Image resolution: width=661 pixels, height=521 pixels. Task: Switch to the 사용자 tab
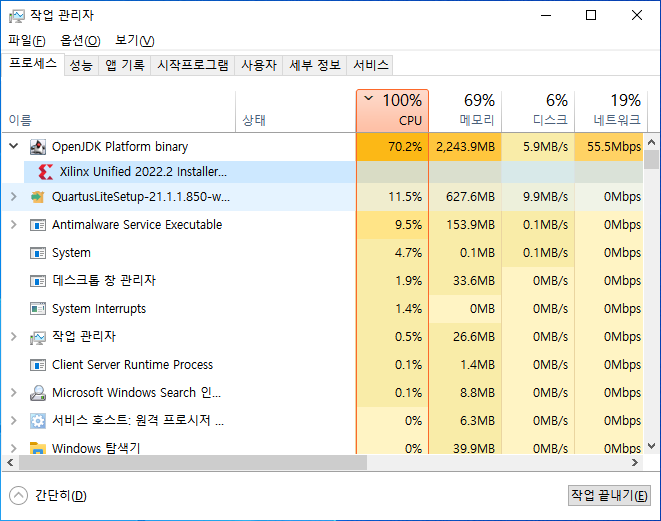point(259,65)
